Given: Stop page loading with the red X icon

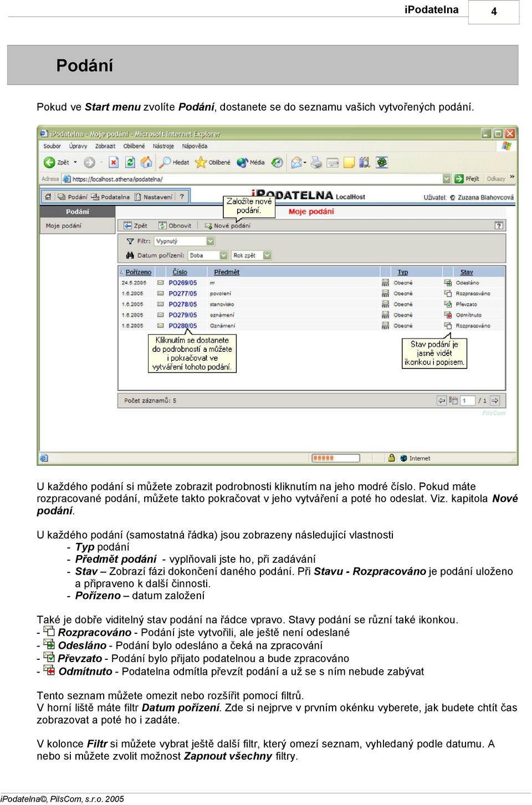Looking at the screenshot, I should tap(114, 162).
